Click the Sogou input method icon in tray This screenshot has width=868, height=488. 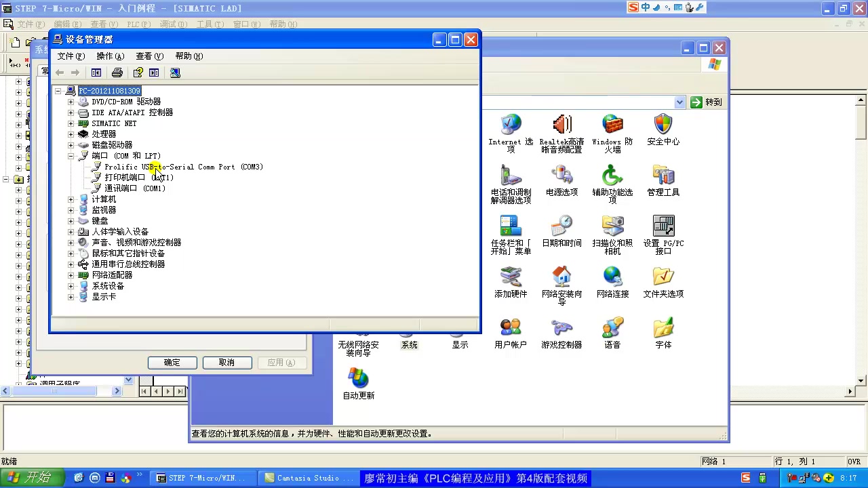pyautogui.click(x=746, y=478)
